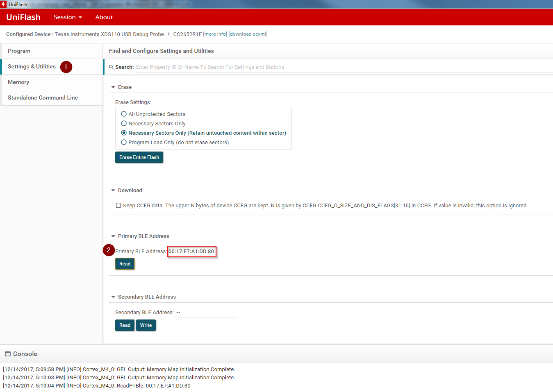
Task: Collapse the Secondary BLE Address section
Action: point(113,297)
